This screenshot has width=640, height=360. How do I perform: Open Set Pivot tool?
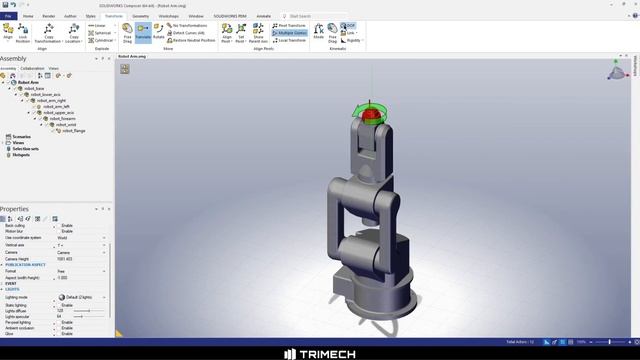coord(241,33)
